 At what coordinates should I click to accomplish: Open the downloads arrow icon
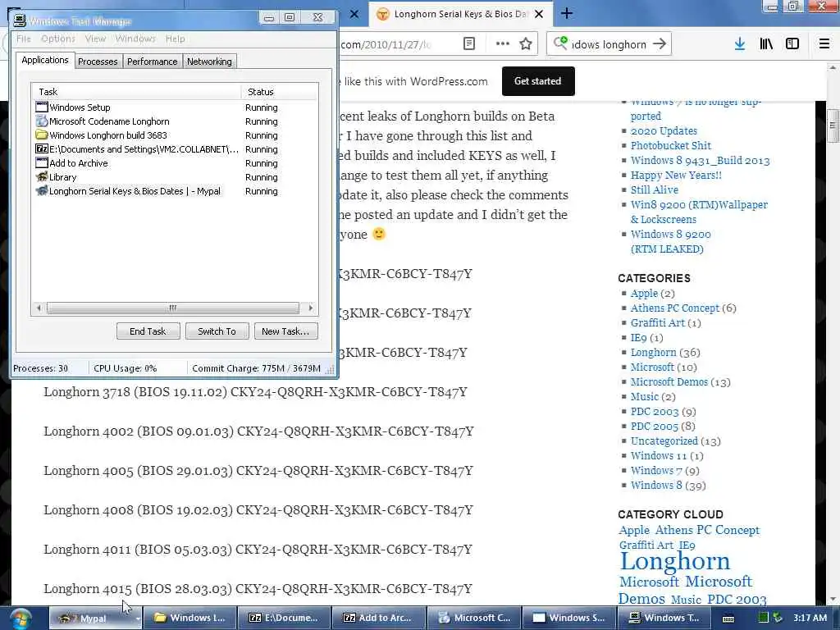(740, 44)
